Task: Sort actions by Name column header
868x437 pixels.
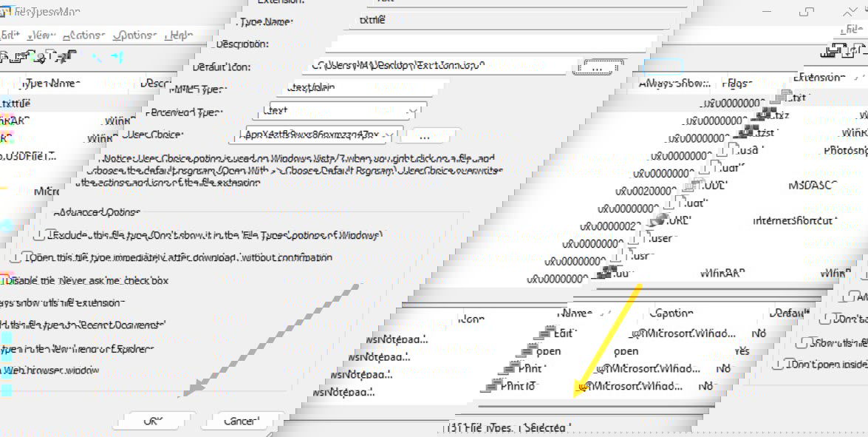Action: click(x=575, y=313)
